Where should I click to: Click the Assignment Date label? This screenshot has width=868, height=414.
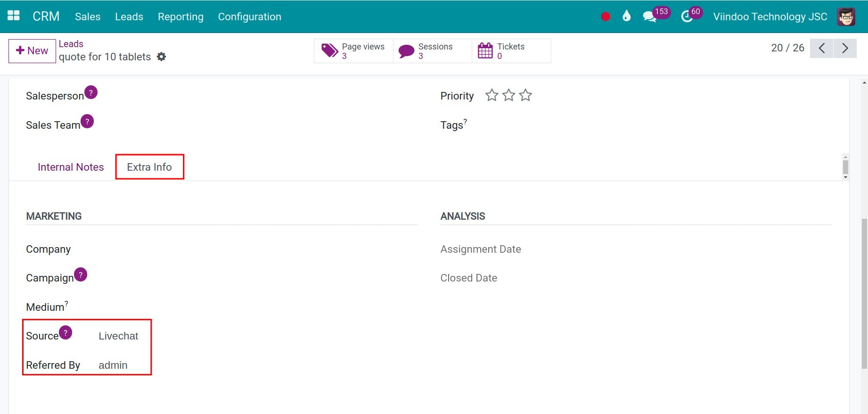coord(481,249)
